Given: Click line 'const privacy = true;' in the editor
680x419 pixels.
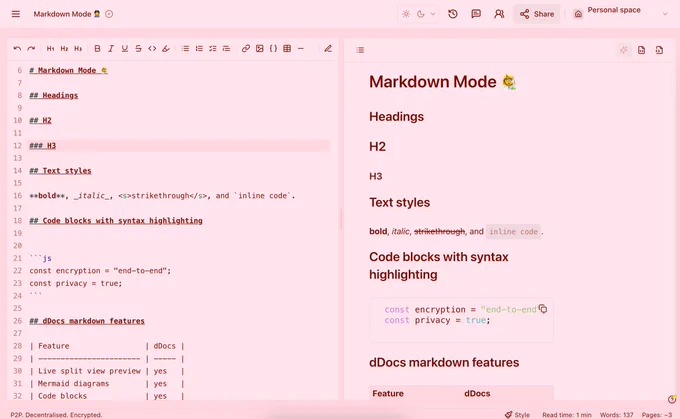Looking at the screenshot, I should click(76, 283).
